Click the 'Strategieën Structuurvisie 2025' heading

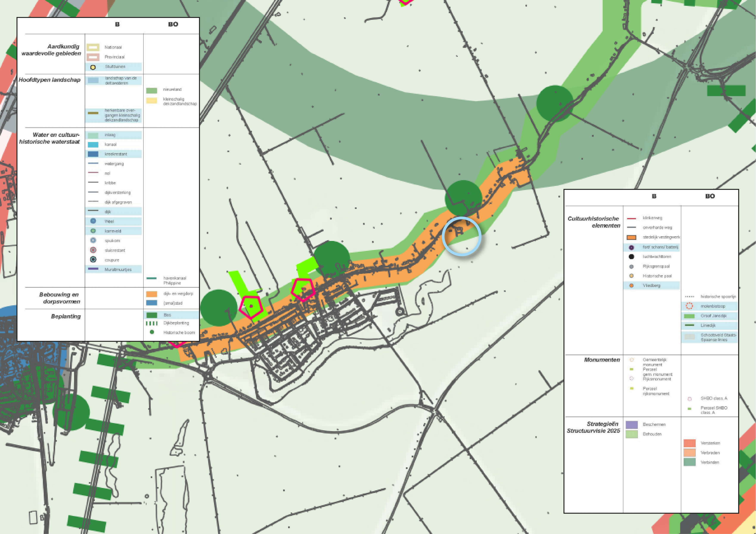click(593, 428)
